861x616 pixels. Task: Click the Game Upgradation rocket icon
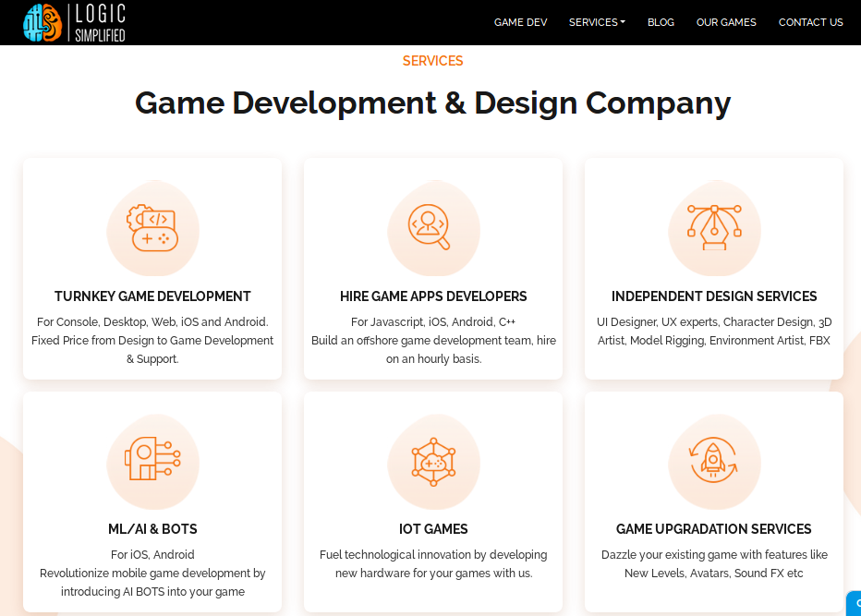(x=714, y=460)
